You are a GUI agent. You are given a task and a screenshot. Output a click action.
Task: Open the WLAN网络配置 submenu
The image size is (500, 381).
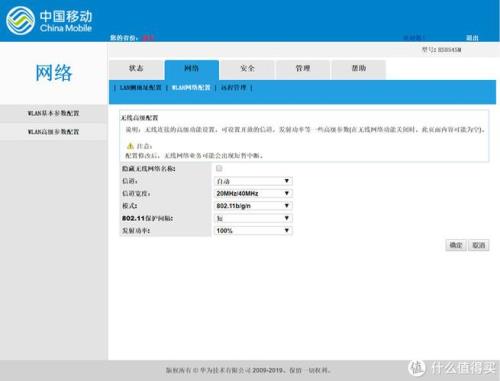[x=191, y=88]
